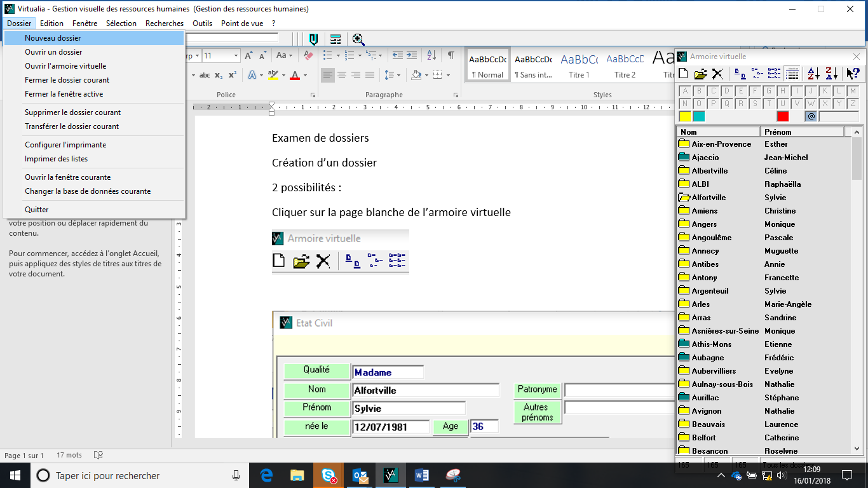868x488 pixels.
Task: Select the staggered tree view icon in Armoire virtuelle window
Action: 757,74
